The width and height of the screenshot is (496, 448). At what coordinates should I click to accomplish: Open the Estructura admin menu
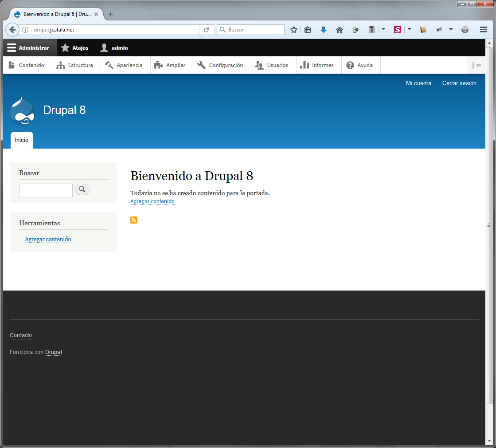pyautogui.click(x=75, y=65)
